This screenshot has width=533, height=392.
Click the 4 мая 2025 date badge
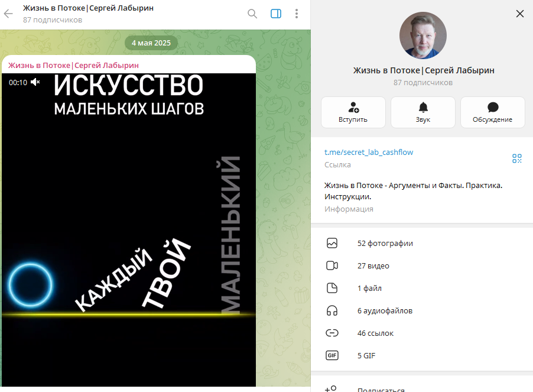(151, 43)
